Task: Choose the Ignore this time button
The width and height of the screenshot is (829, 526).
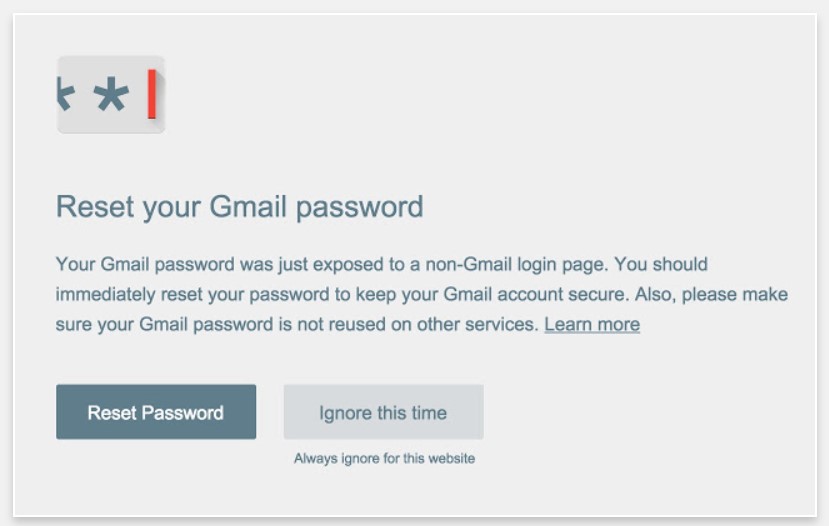Action: 383,412
